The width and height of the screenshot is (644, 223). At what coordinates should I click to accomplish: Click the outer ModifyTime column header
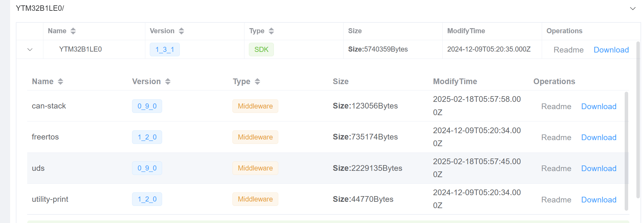pyautogui.click(x=466, y=31)
